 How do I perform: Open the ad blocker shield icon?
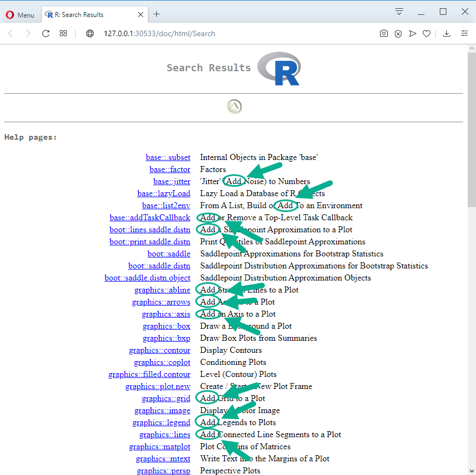pyautogui.click(x=398, y=33)
